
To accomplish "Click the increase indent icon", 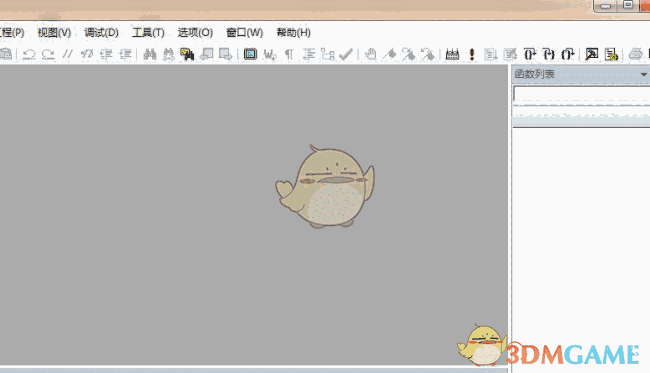I will (125, 54).
